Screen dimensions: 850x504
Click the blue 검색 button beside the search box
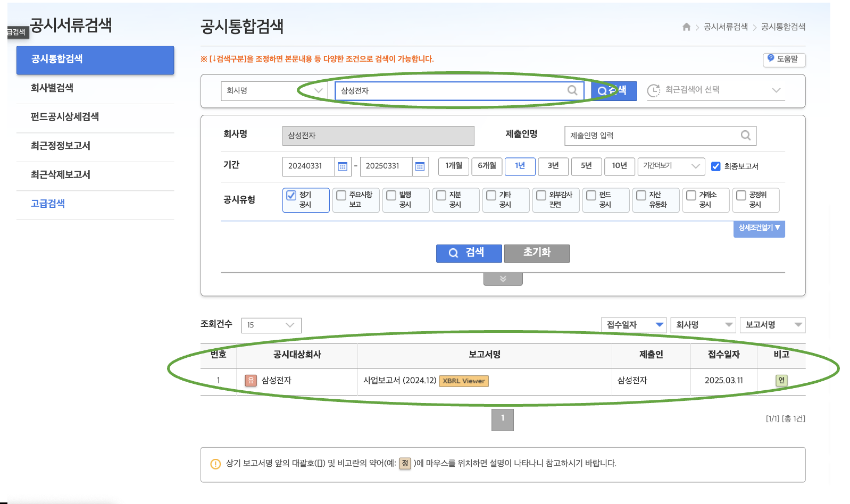614,90
